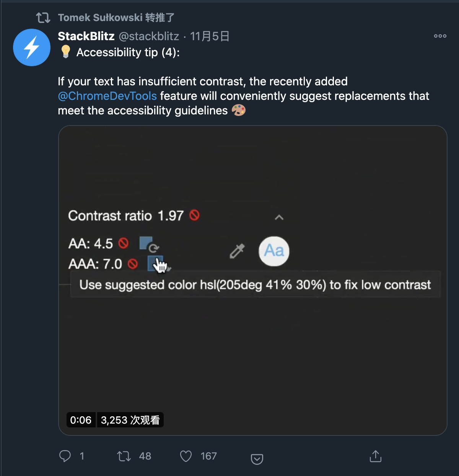Screen dimensions: 459x476
Task: Click the no-entry icon beside contrast ratio 1.97
Action: 194,215
